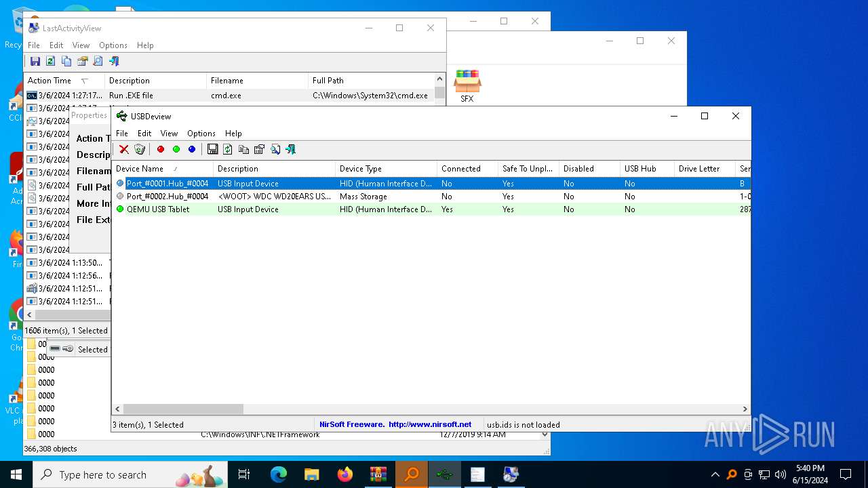
Task: Sort by USB Hub column header
Action: (x=647, y=169)
